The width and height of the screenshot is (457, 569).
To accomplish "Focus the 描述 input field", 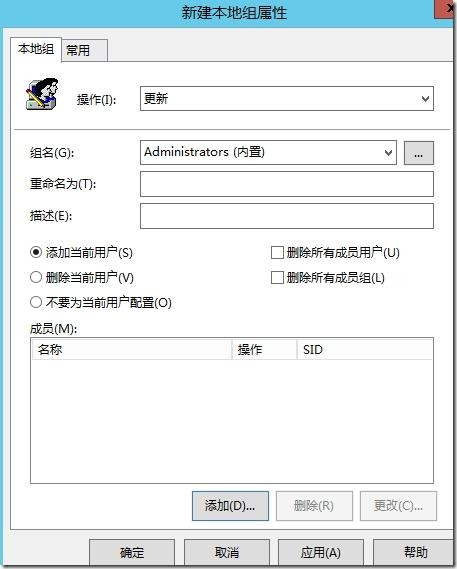I will (x=287, y=216).
